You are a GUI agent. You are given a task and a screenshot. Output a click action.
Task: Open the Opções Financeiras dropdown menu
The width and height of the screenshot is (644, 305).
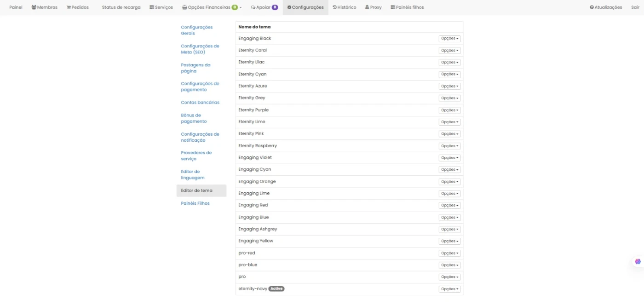click(212, 7)
